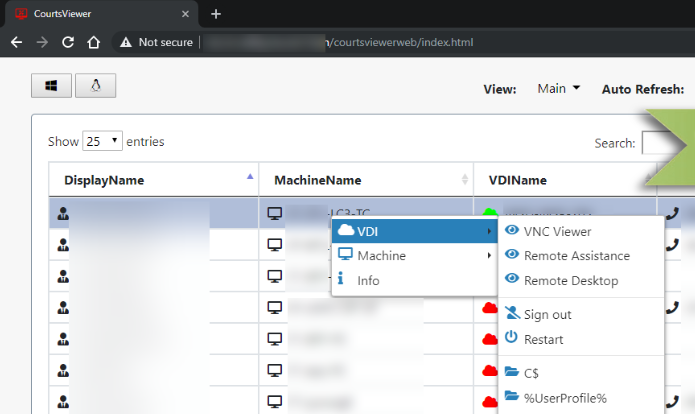Reload the page with browser refresh button
The height and width of the screenshot is (414, 695).
coord(67,43)
